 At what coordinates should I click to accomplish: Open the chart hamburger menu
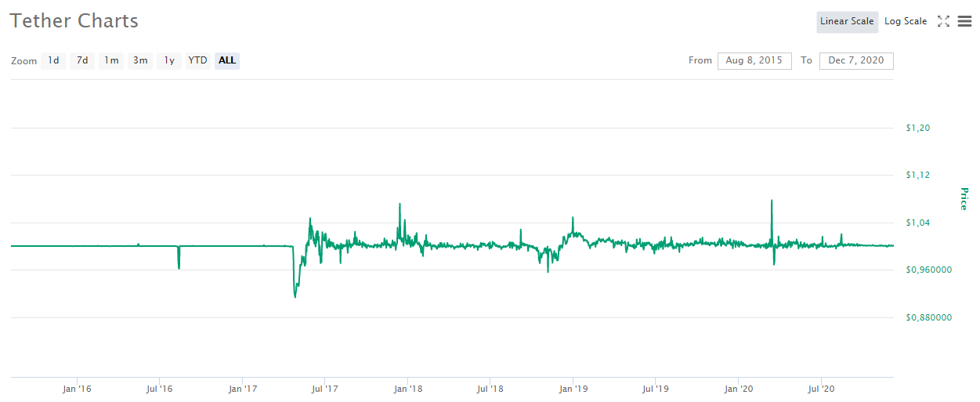coord(964,22)
